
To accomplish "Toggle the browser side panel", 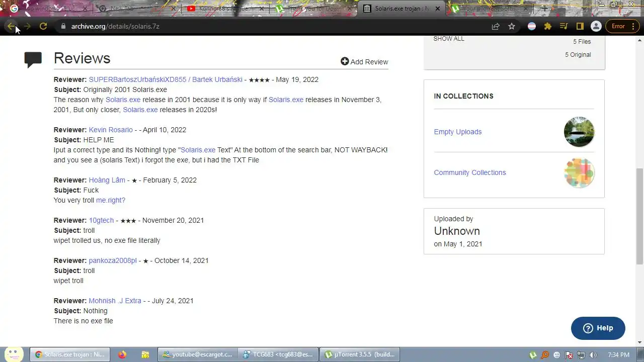I will coord(580,26).
